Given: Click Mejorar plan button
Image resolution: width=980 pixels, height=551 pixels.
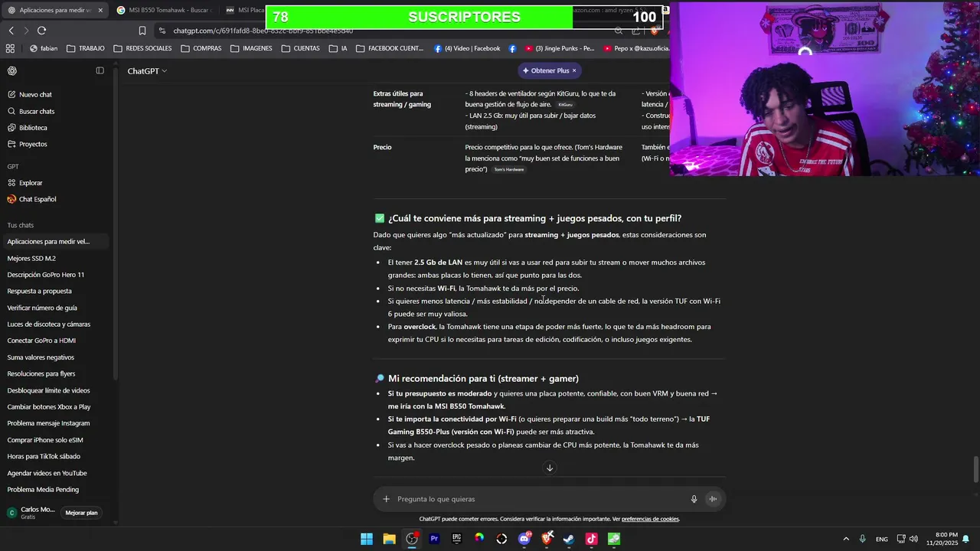Looking at the screenshot, I should pos(81,513).
